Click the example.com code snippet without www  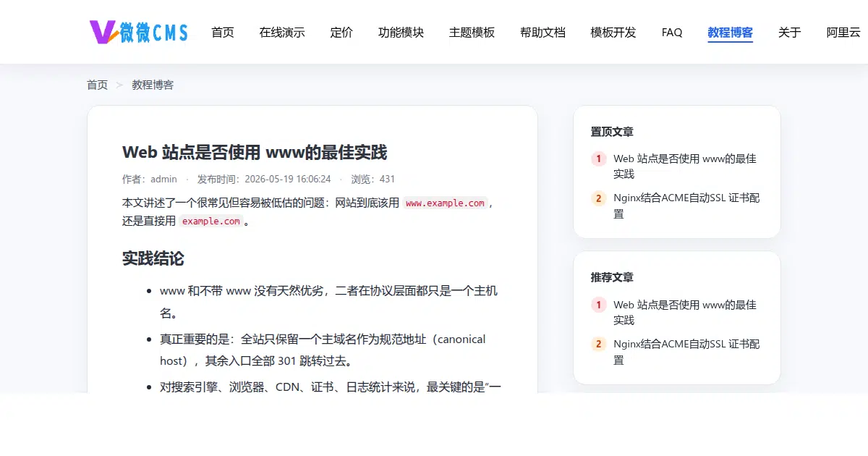(210, 221)
